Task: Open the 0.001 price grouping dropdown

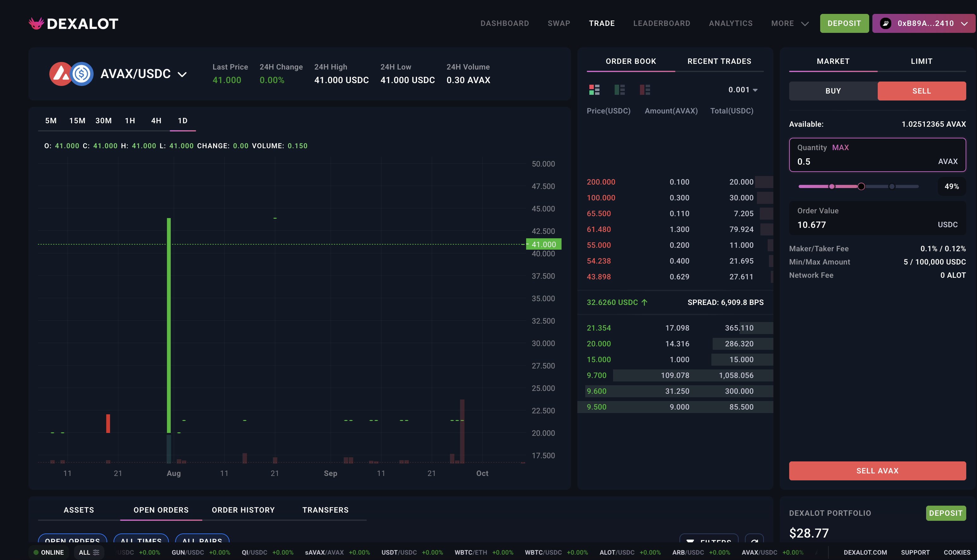Action: [743, 90]
